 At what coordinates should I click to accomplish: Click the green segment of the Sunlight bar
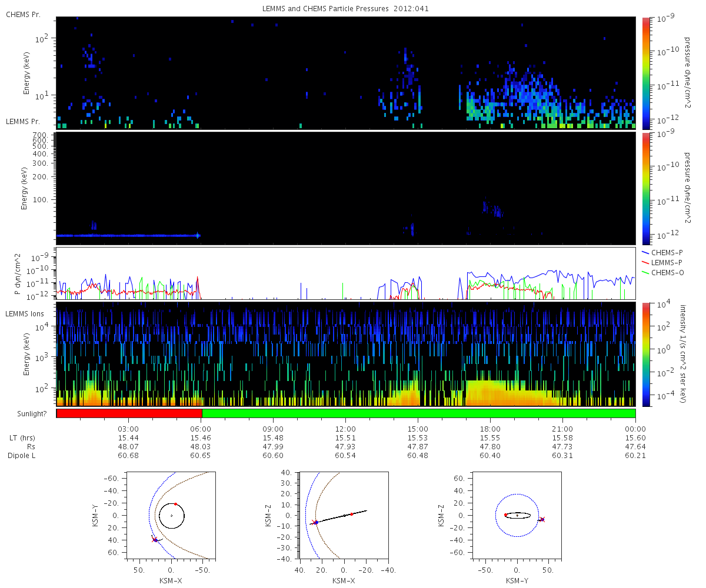coord(418,413)
